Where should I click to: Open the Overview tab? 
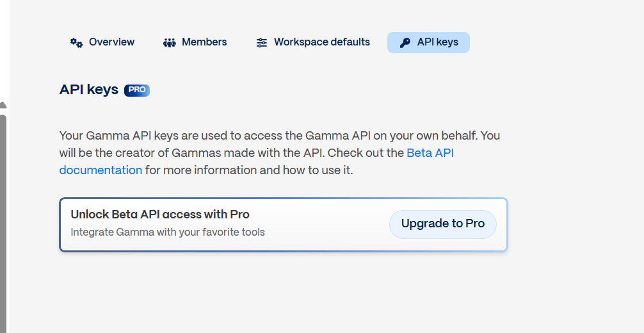pyautogui.click(x=111, y=42)
